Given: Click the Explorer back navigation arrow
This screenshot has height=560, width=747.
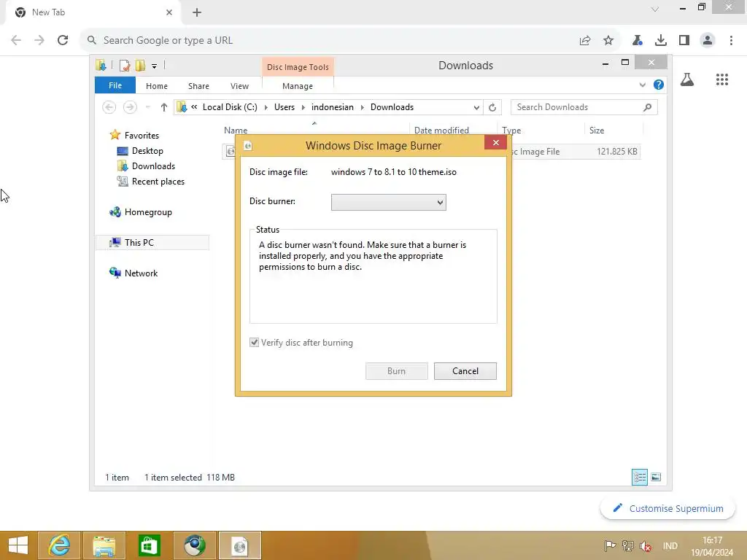Looking at the screenshot, I should coord(109,108).
